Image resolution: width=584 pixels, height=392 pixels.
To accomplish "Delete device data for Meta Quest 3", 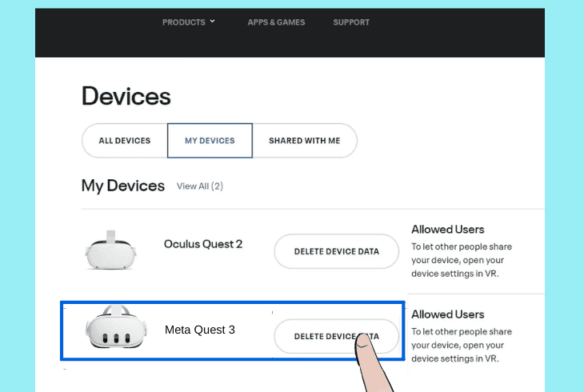I will pos(336,336).
